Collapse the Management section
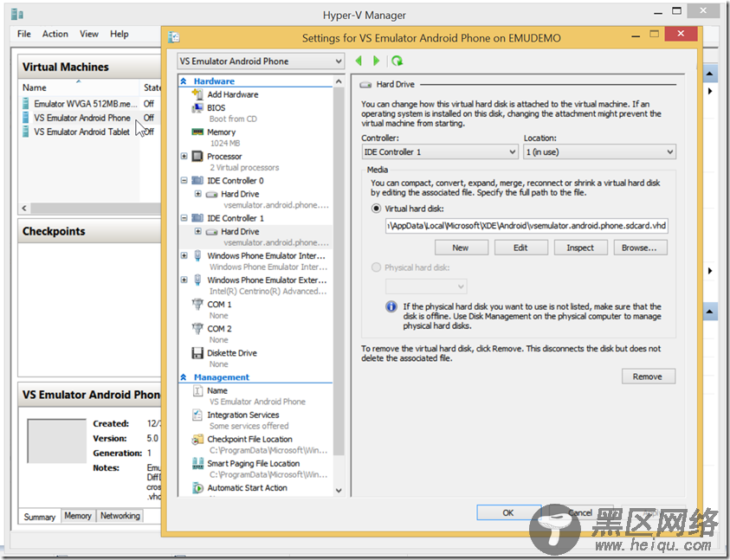The width and height of the screenshot is (730, 560). point(184,377)
